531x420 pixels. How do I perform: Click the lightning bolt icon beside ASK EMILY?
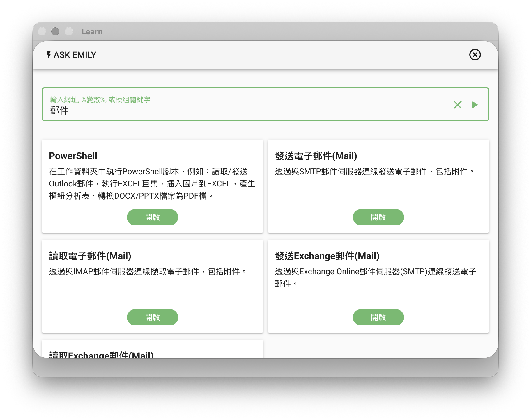tap(49, 55)
